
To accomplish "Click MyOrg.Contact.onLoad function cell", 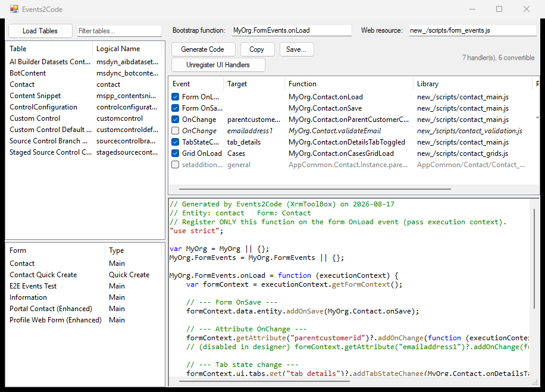I will (x=325, y=97).
